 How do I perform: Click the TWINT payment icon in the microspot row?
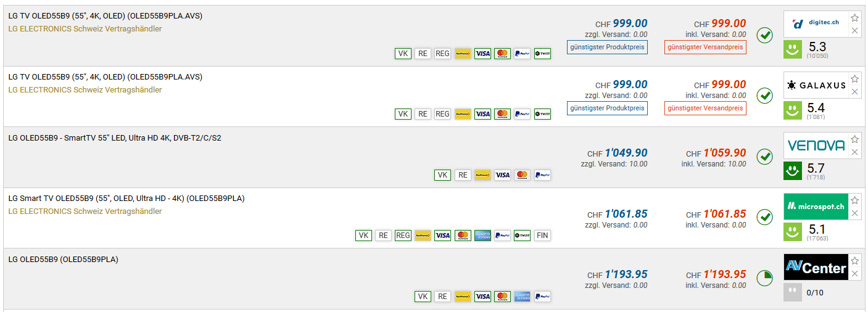pos(522,236)
